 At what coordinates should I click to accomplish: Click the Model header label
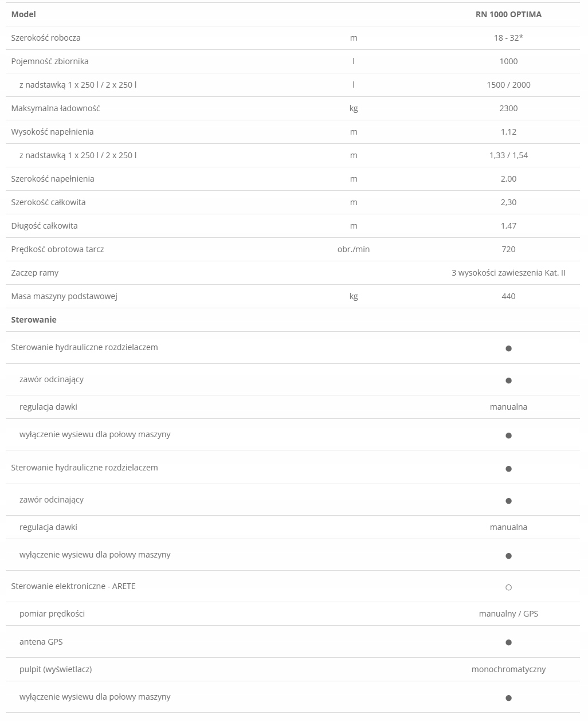coord(23,14)
